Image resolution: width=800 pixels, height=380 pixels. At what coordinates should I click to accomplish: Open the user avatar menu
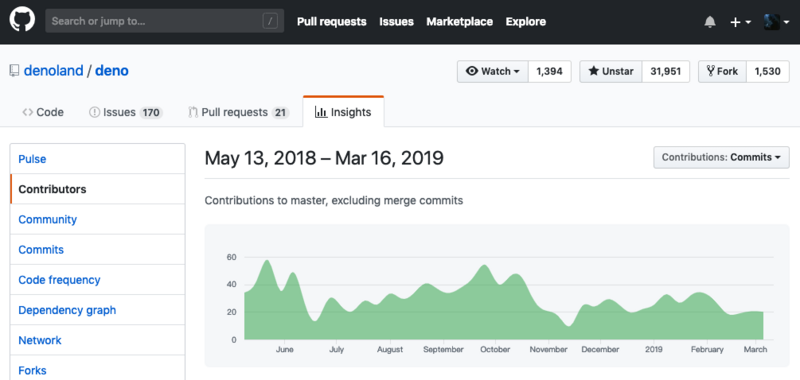coord(777,22)
